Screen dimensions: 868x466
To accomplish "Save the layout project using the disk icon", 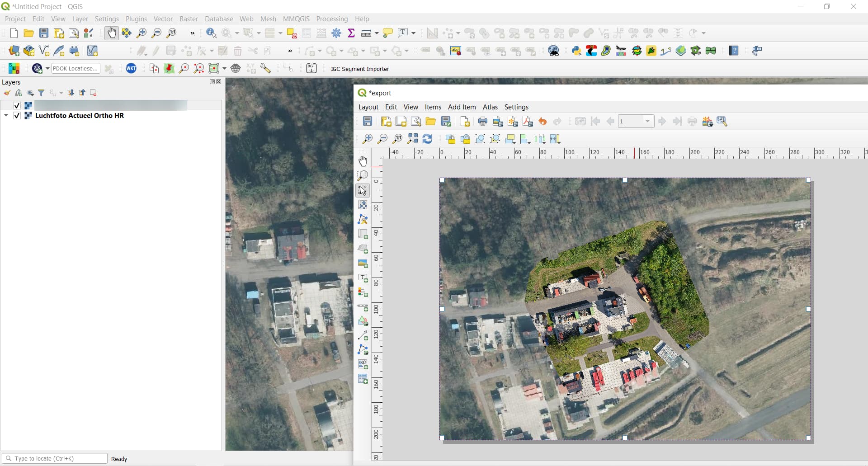I will [x=368, y=121].
